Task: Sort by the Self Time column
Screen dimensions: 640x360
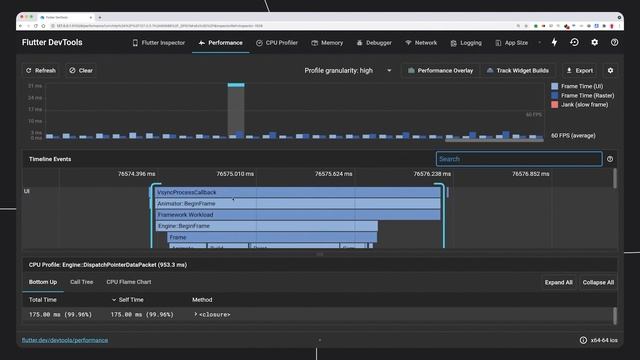Action: coord(128,300)
